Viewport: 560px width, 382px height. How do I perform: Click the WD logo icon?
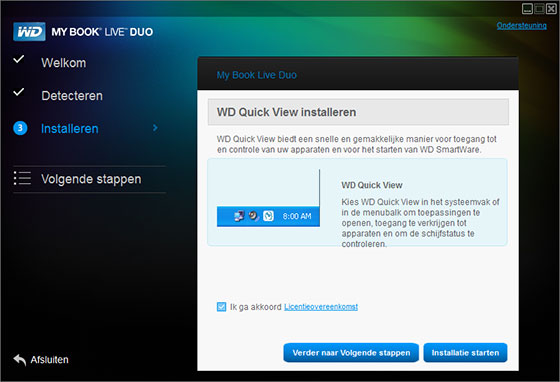[x=29, y=32]
